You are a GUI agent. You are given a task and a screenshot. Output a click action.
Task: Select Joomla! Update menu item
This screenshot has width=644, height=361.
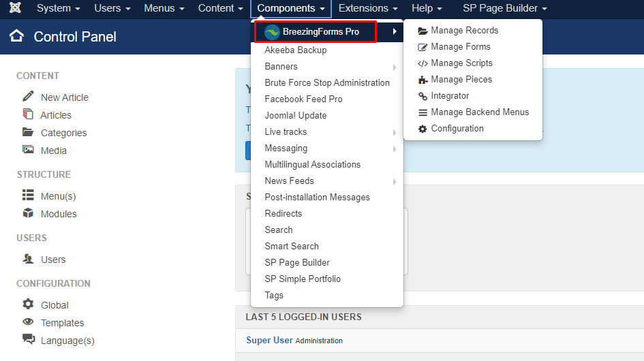296,116
